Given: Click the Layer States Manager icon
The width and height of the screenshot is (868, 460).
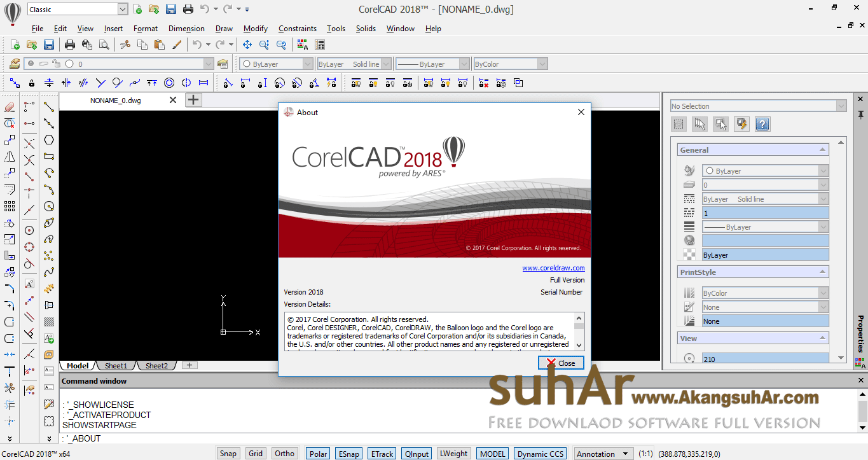Looking at the screenshot, I should coord(222,64).
